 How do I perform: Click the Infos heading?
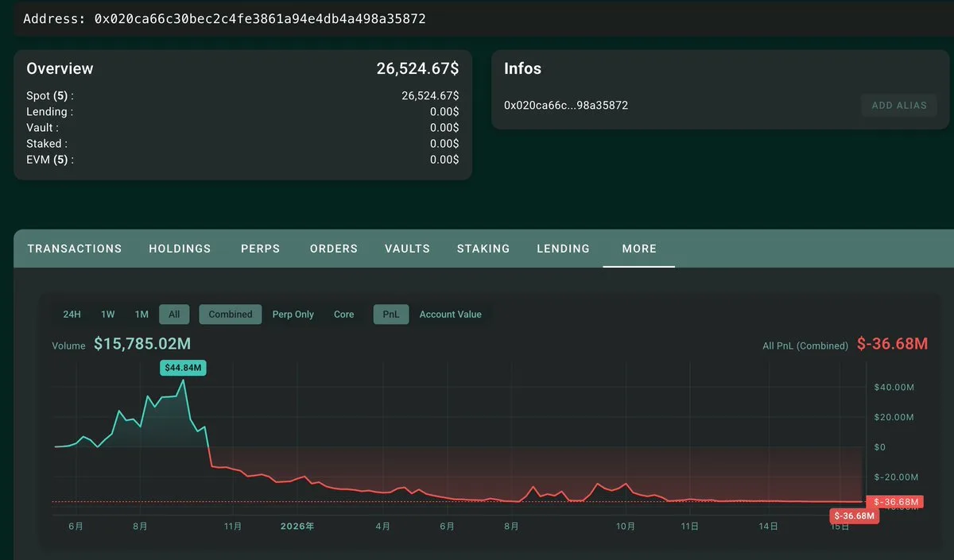(522, 68)
